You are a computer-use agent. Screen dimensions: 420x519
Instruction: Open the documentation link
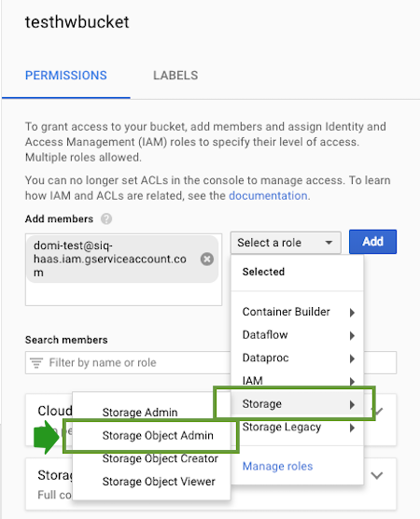(268, 196)
